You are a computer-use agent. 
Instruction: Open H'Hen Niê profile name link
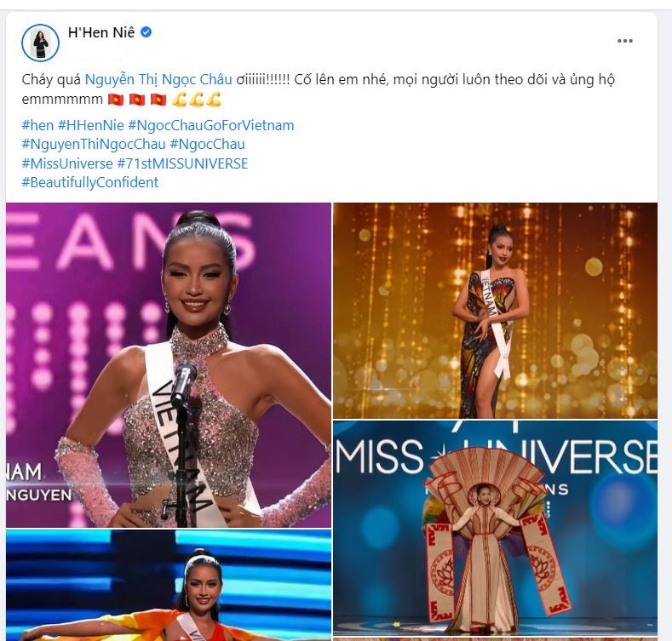(101, 32)
